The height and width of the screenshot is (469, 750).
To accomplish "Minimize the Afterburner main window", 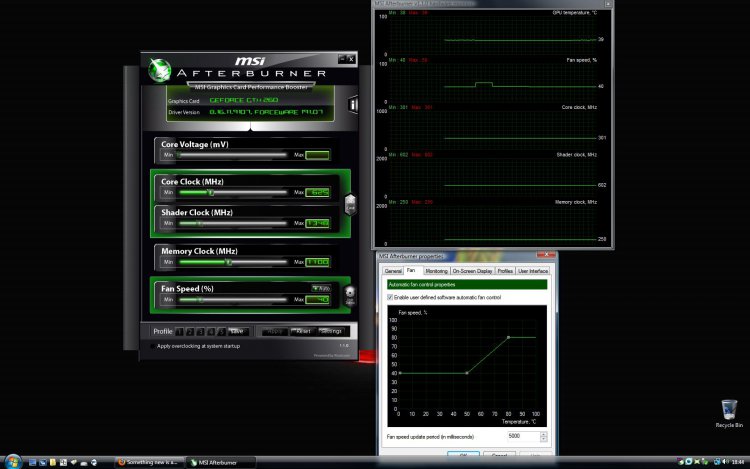I will pos(342,59).
